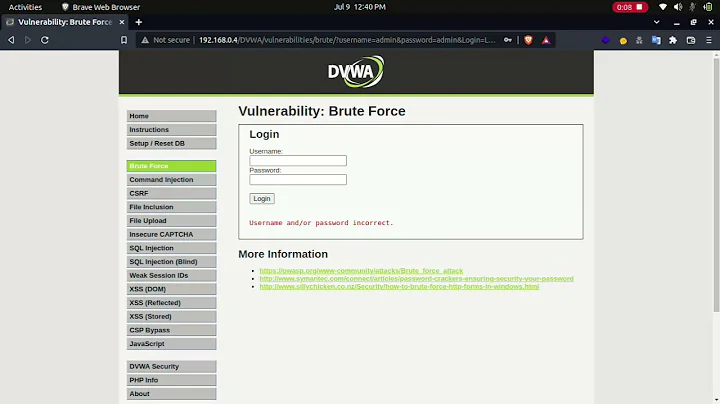Open the clock showing Jul 9 12:40 PM
The image size is (720, 404).
pyautogui.click(x=360, y=7)
